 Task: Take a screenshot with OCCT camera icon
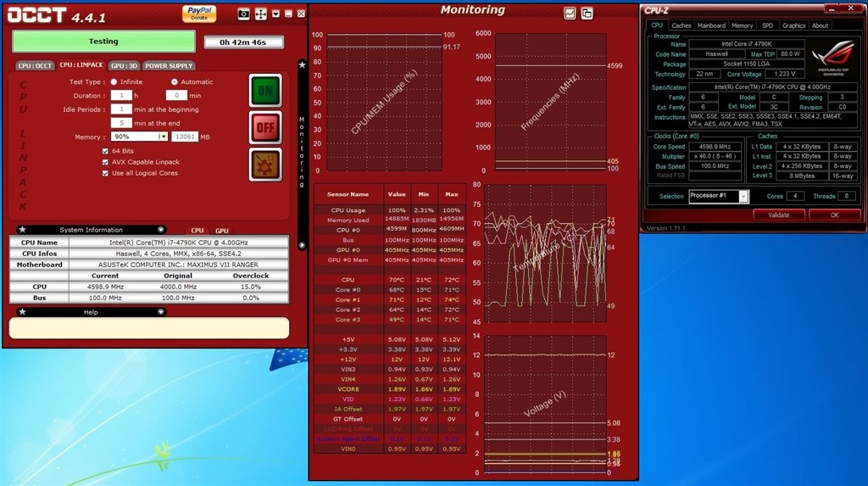pyautogui.click(x=243, y=14)
